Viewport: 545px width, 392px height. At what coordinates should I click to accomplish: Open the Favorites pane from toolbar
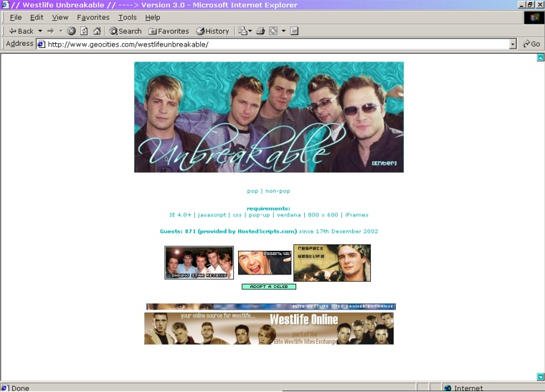point(169,31)
